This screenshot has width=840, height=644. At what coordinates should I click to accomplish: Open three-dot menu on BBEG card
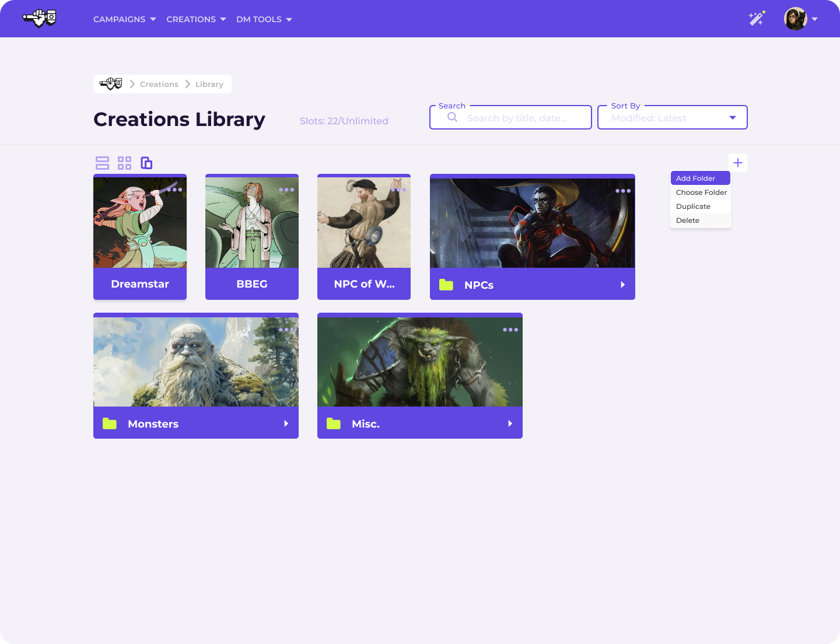tap(286, 190)
